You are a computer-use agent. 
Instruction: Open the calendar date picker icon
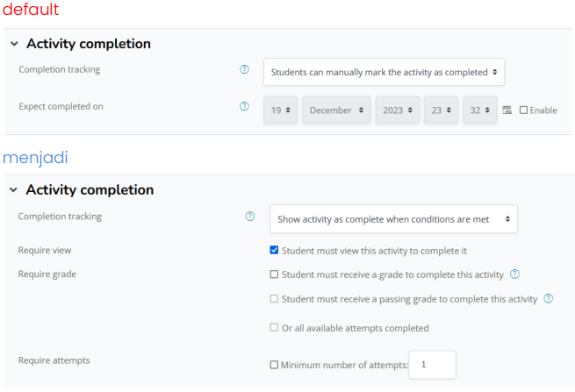[507, 110]
